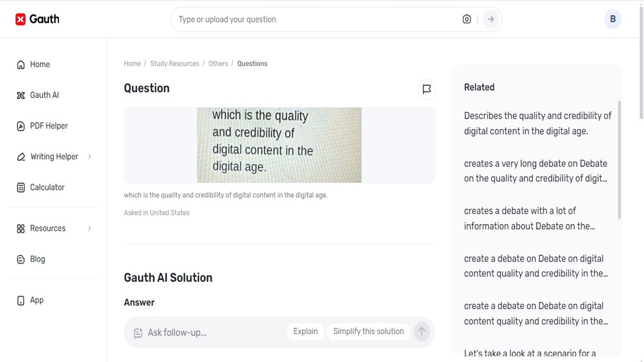
Task: Expand the Resources menu
Action: coord(48,228)
